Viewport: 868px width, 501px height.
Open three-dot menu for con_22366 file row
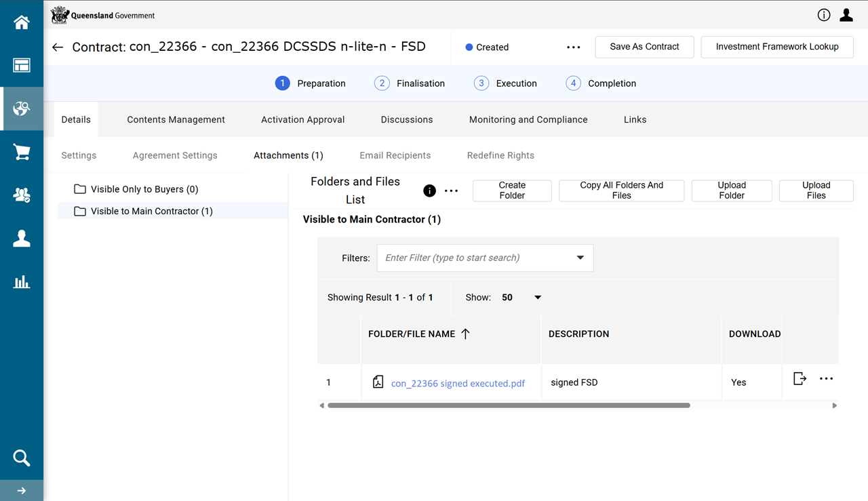click(826, 379)
